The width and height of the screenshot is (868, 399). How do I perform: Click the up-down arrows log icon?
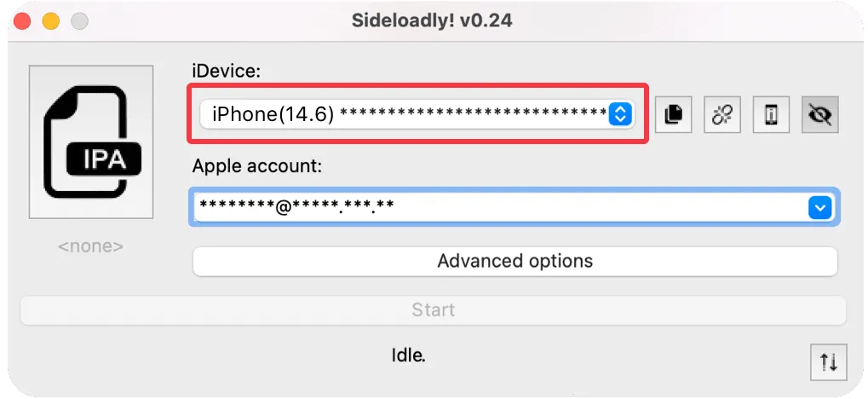pos(828,362)
